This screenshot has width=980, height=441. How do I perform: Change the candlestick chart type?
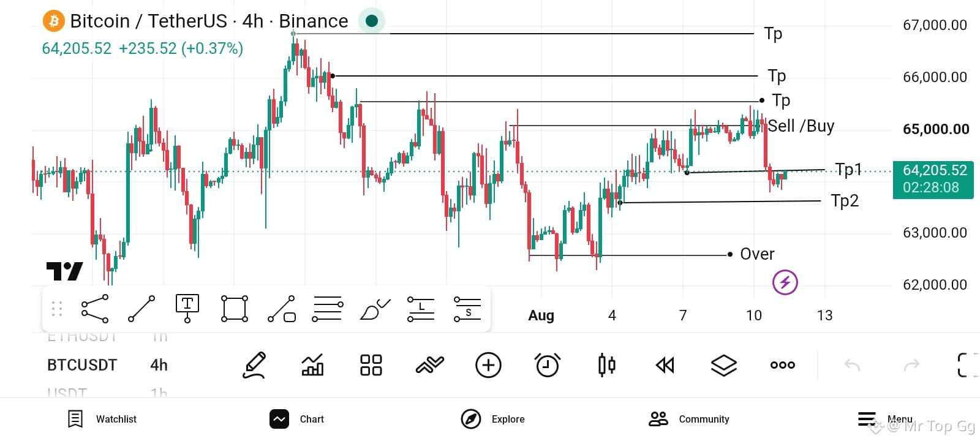606,366
